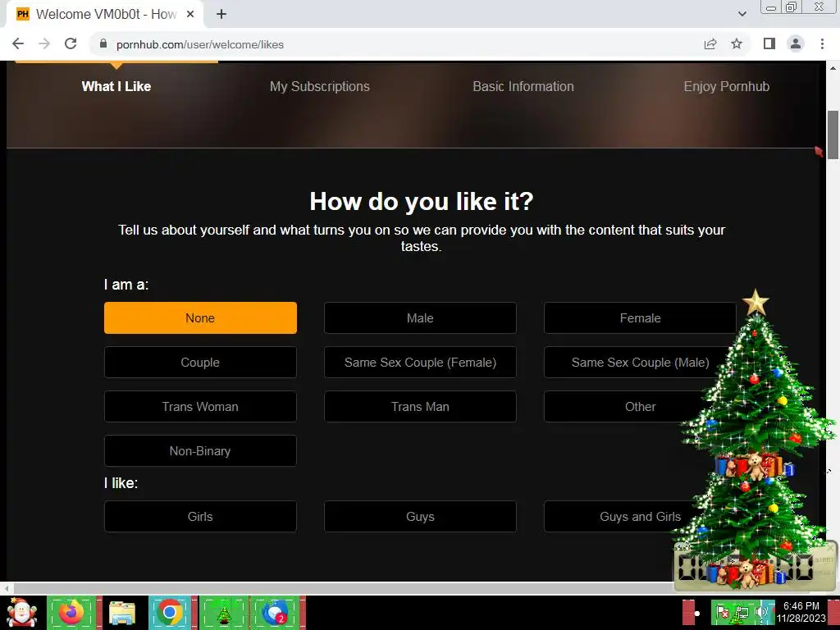840x630 pixels.
Task: Open the clock showing 6:46 PM
Action: [801, 612]
